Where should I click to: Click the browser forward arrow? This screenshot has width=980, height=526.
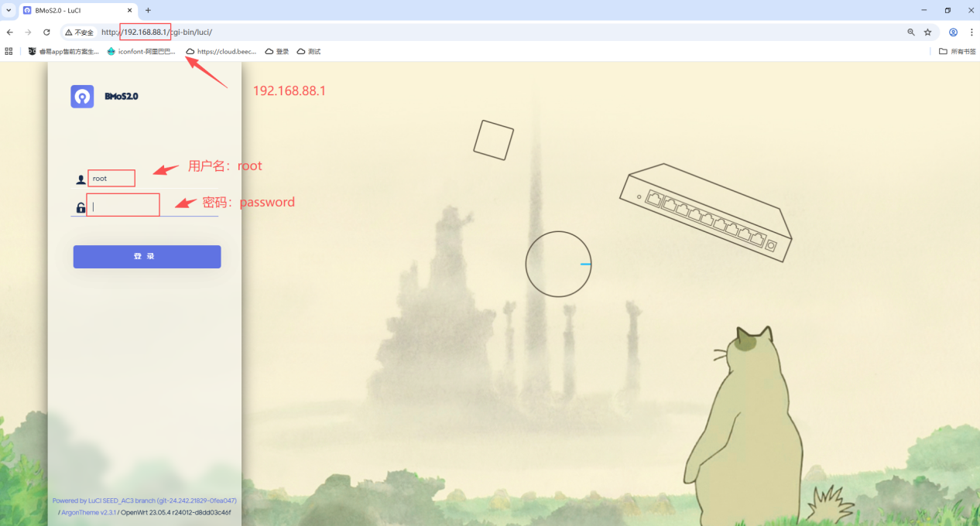click(28, 32)
